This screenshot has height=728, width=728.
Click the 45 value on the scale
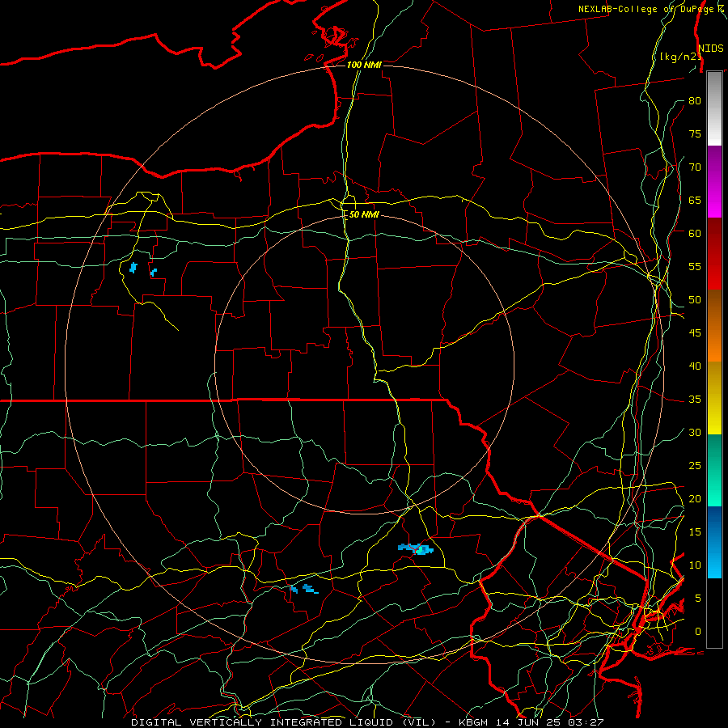[695, 333]
